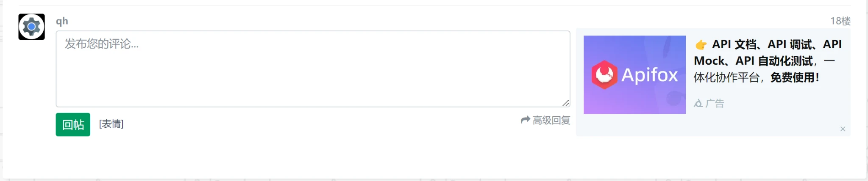Submit reply with the green 回帖 button
The image size is (868, 181).
coord(73,124)
